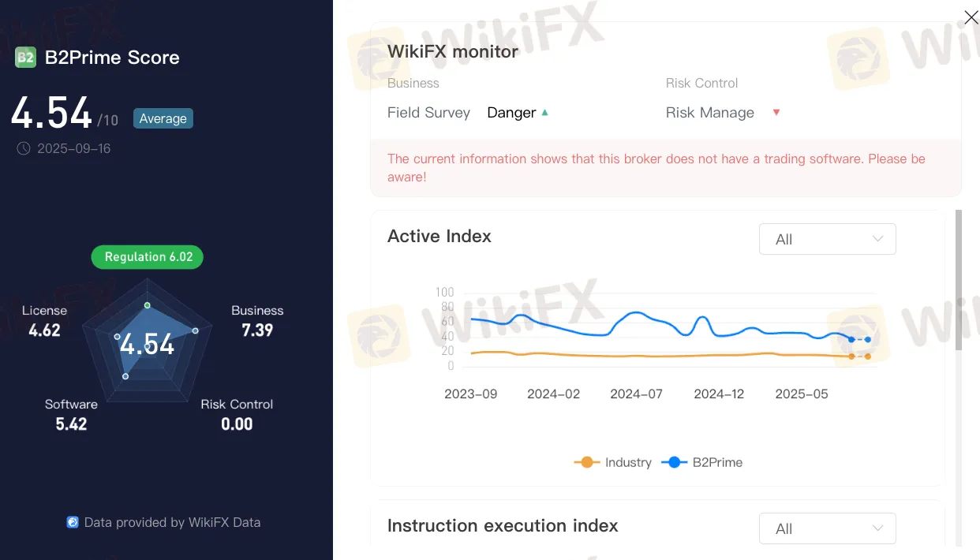The height and width of the screenshot is (560, 980).
Task: Click the Business point on the radar chart
Action: 196,330
